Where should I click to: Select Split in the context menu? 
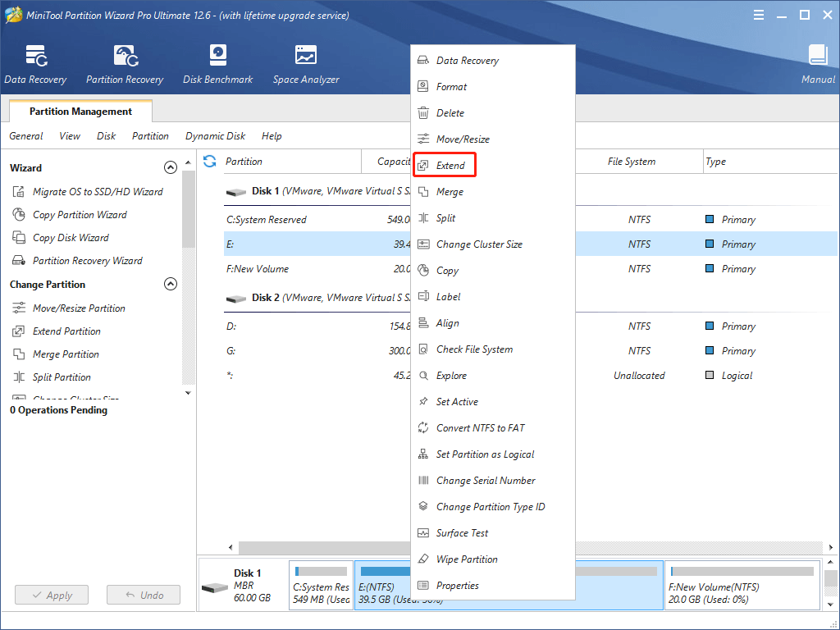click(493, 218)
